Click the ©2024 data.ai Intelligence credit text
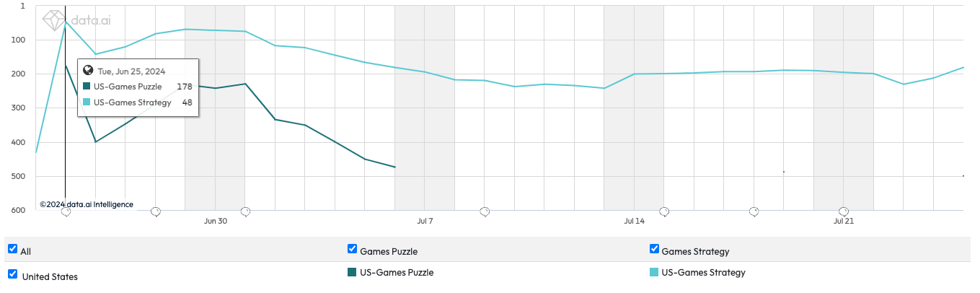The width and height of the screenshot is (980, 293). (87, 204)
